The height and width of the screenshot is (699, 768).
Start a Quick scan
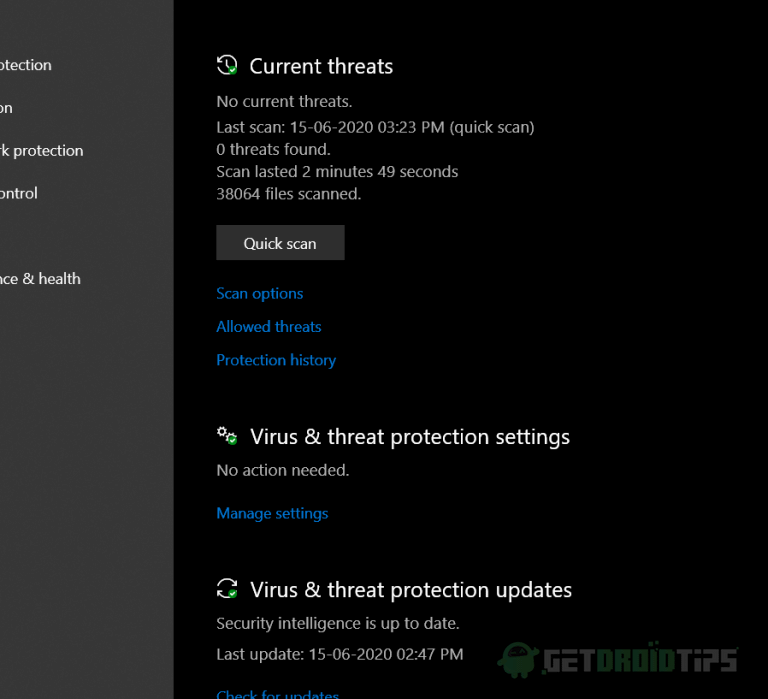click(280, 243)
